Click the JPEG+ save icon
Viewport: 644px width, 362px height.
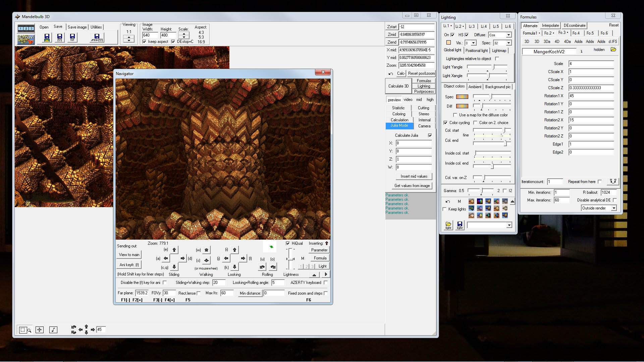(97, 38)
